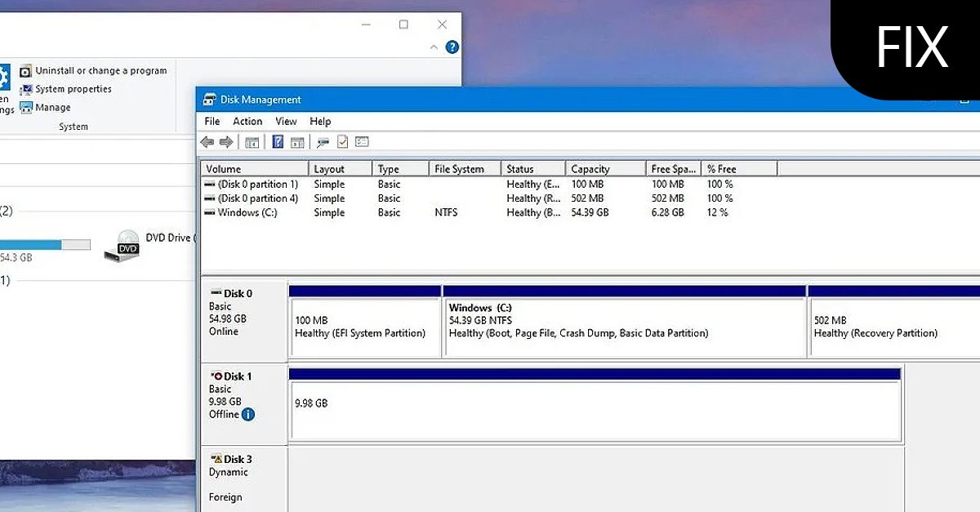Open the View menu
The image size is (980, 512).
[x=286, y=121]
